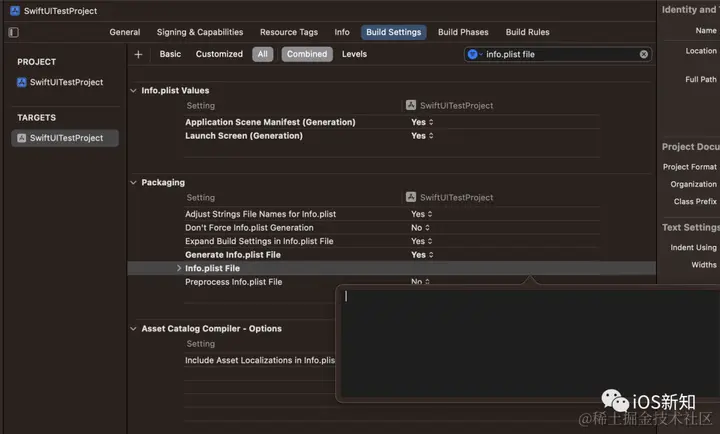Toggle the project navigator sidebar icon

tap(14, 32)
